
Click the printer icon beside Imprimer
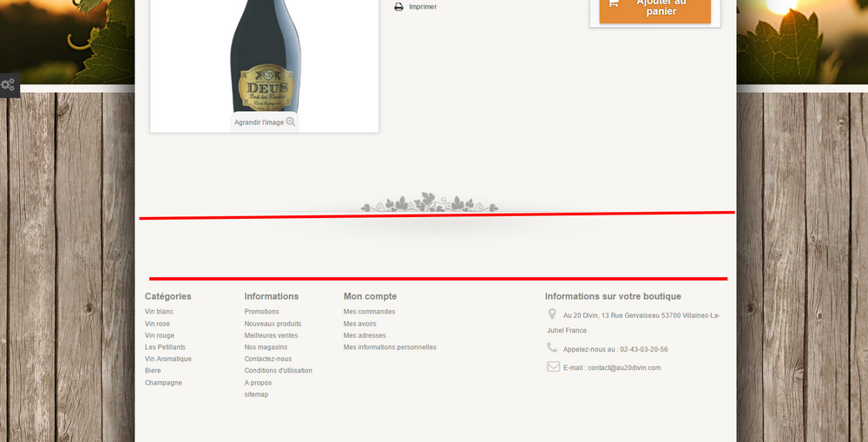(x=398, y=7)
